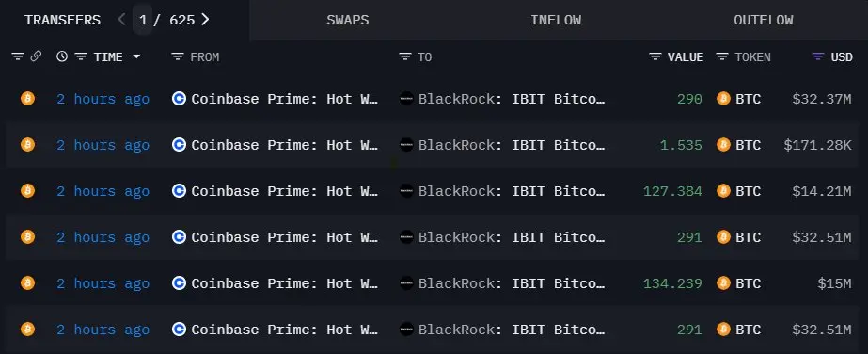Go to next transfers page arrow
868x354 pixels.
205,20
